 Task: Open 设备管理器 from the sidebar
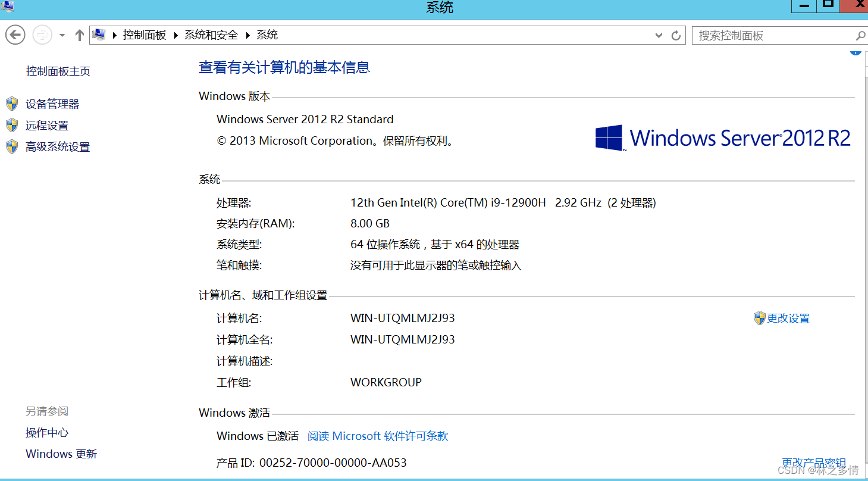[x=52, y=104]
